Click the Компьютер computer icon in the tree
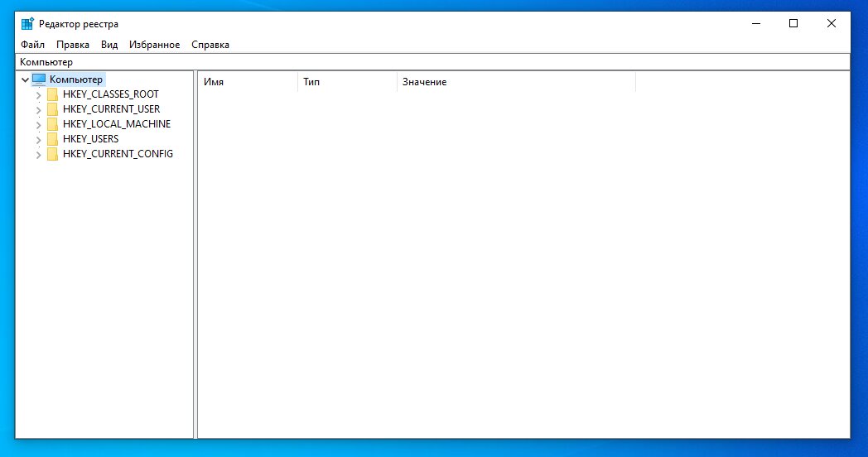This screenshot has width=868, height=457. pyautogui.click(x=39, y=79)
